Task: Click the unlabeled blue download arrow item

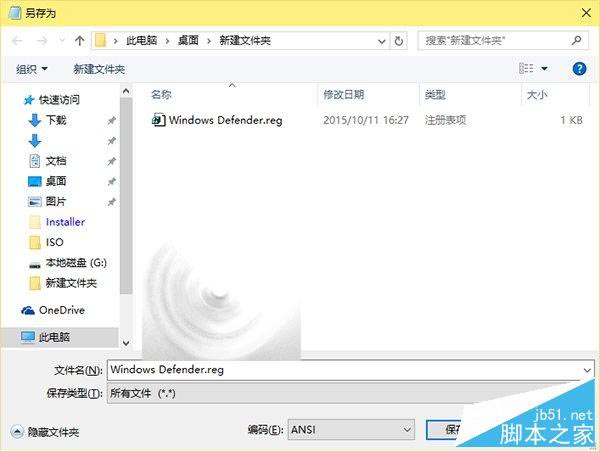Action: point(35,141)
